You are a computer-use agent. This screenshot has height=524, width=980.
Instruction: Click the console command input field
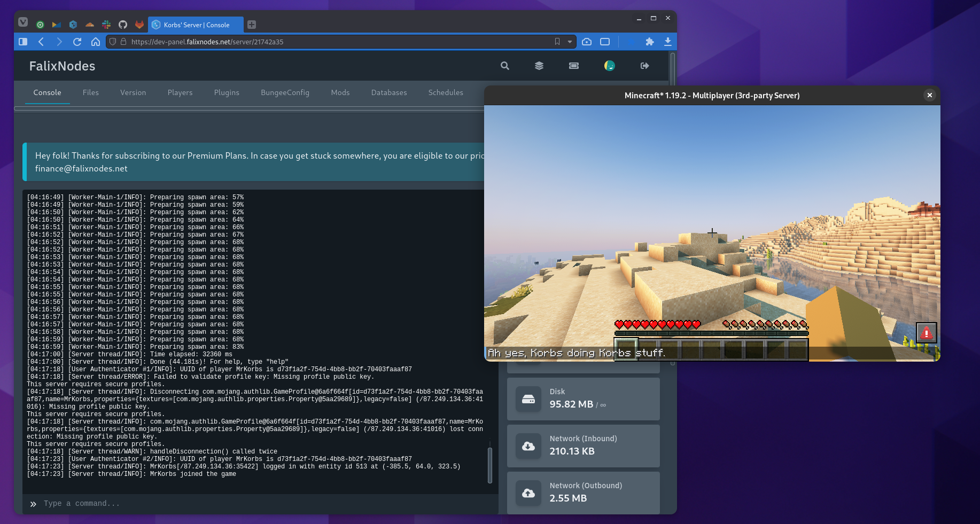click(x=256, y=504)
